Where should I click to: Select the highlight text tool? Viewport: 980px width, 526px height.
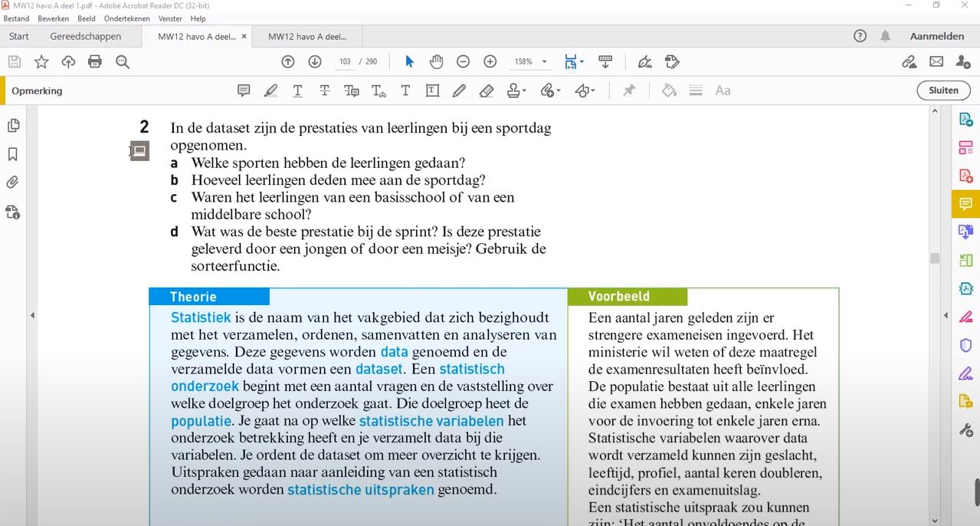tap(270, 90)
